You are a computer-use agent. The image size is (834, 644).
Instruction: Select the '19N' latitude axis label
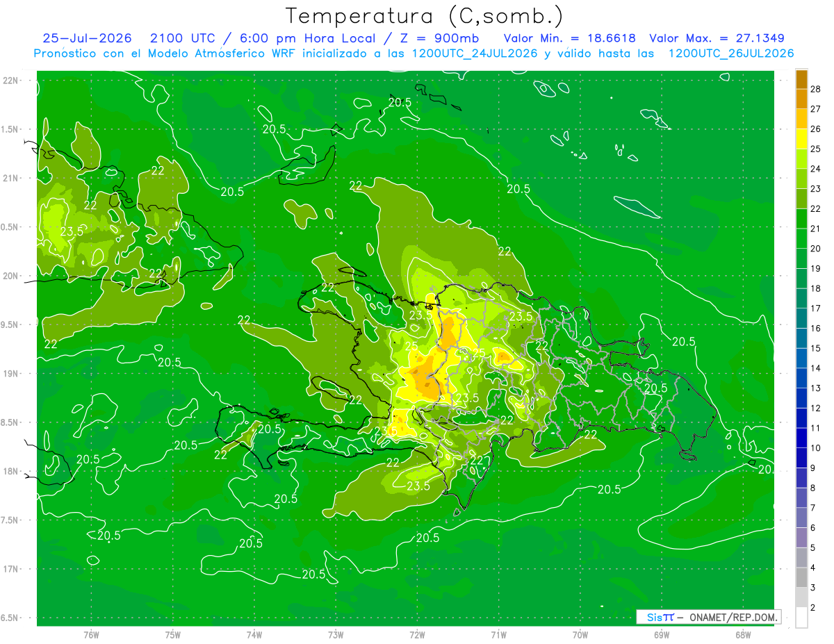tap(10, 374)
